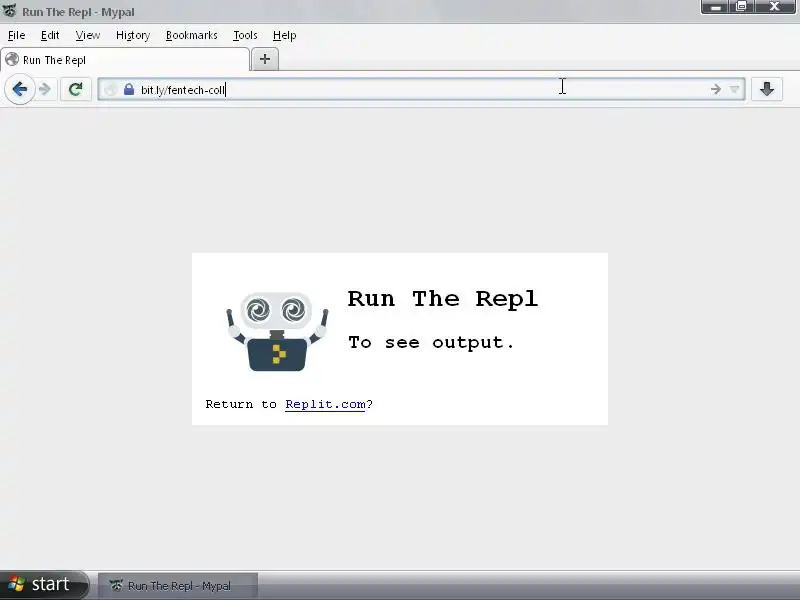
Task: Click the Replit robot image
Action: point(277,332)
